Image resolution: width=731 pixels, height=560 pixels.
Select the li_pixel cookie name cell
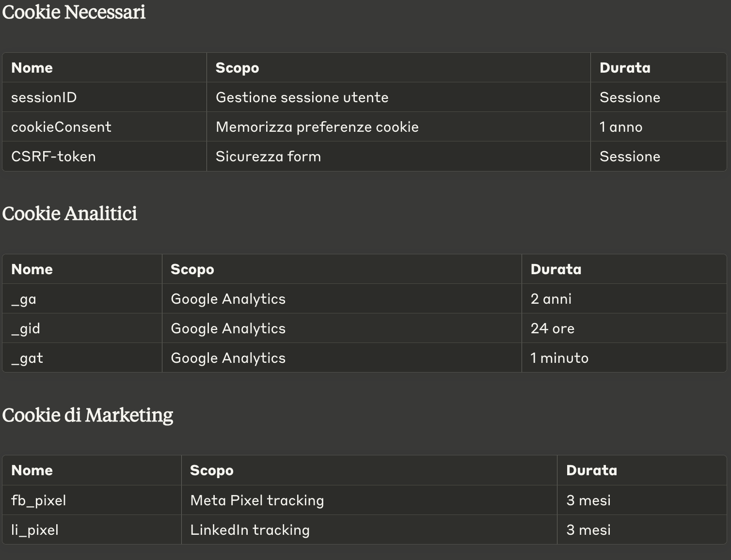pos(35,530)
